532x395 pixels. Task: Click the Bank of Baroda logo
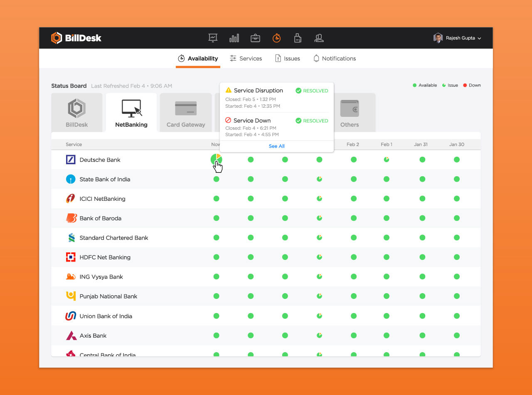[x=71, y=218]
